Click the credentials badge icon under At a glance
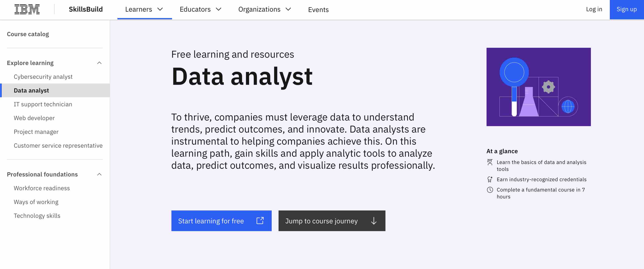The height and width of the screenshot is (269, 644). (490, 179)
